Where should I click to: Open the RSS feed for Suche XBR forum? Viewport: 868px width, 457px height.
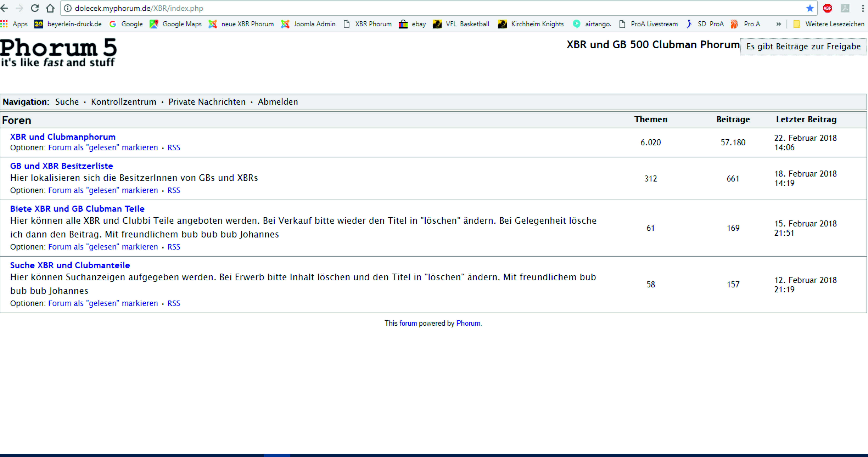click(x=174, y=303)
